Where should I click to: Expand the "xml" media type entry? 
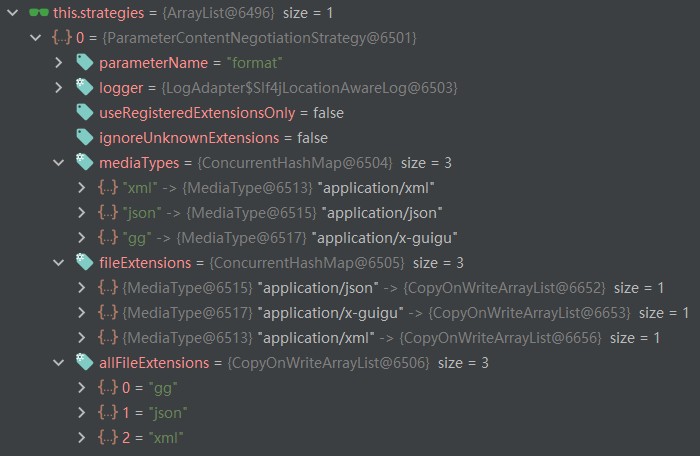(82, 187)
